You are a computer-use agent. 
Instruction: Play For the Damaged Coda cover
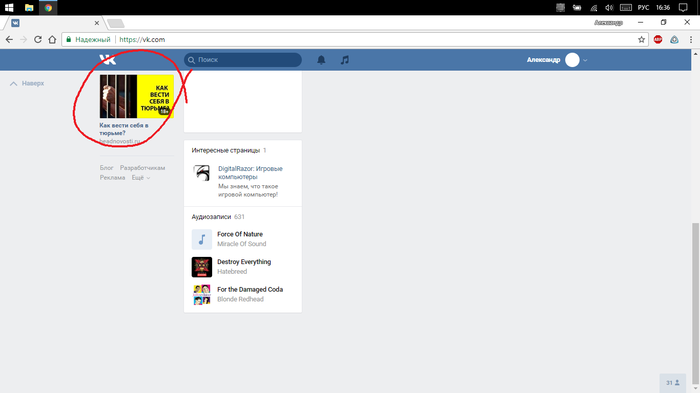[x=202, y=295]
